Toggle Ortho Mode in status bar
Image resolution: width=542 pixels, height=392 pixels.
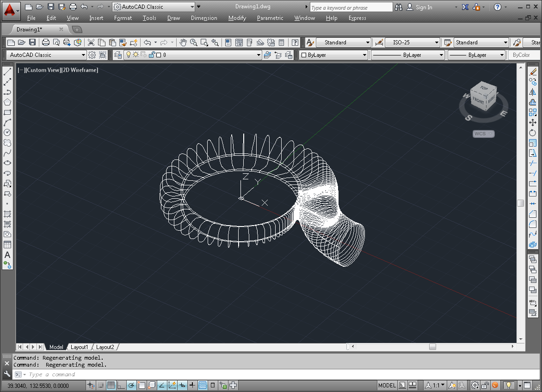(x=121, y=385)
